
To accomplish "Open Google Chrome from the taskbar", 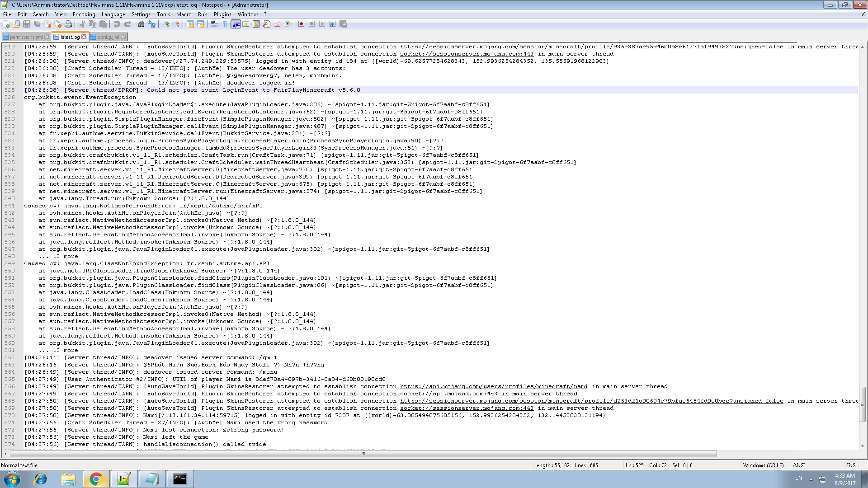I will point(96,479).
